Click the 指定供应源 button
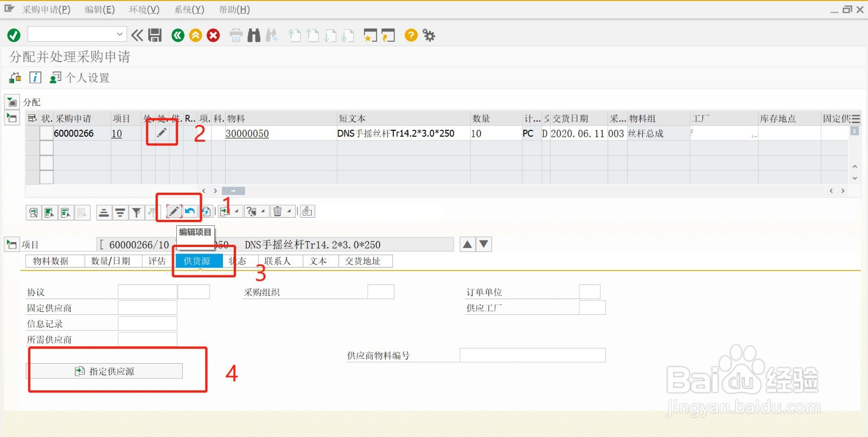Image resolution: width=868 pixels, height=437 pixels. 104,371
